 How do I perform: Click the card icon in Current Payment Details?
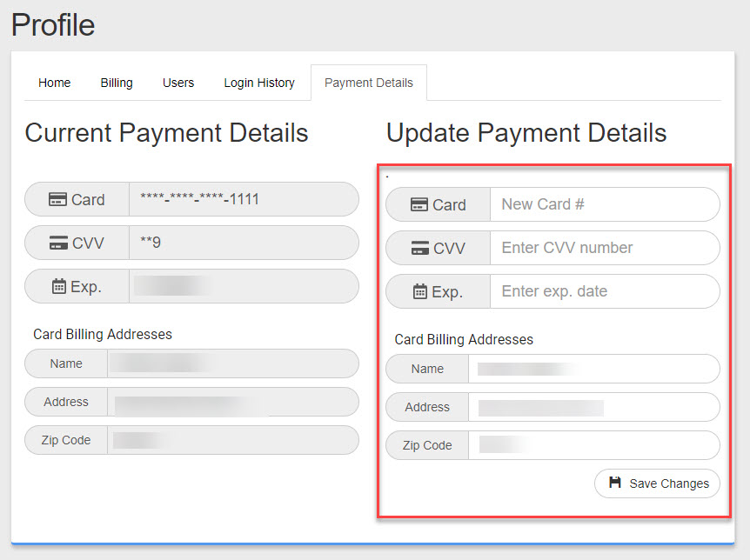coord(57,200)
